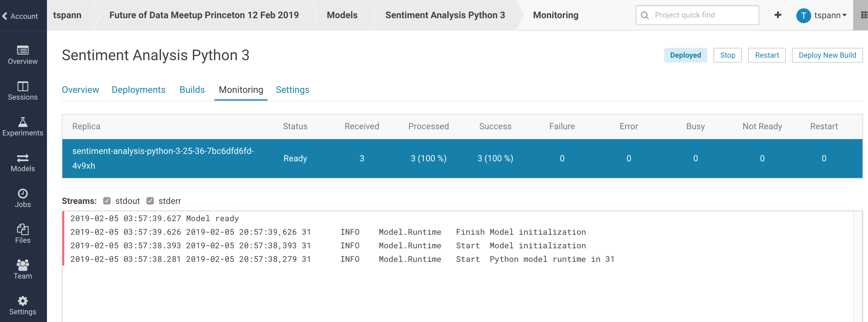Switch to the Deployments tab
Screen dimensions: 868x322
click(x=138, y=89)
